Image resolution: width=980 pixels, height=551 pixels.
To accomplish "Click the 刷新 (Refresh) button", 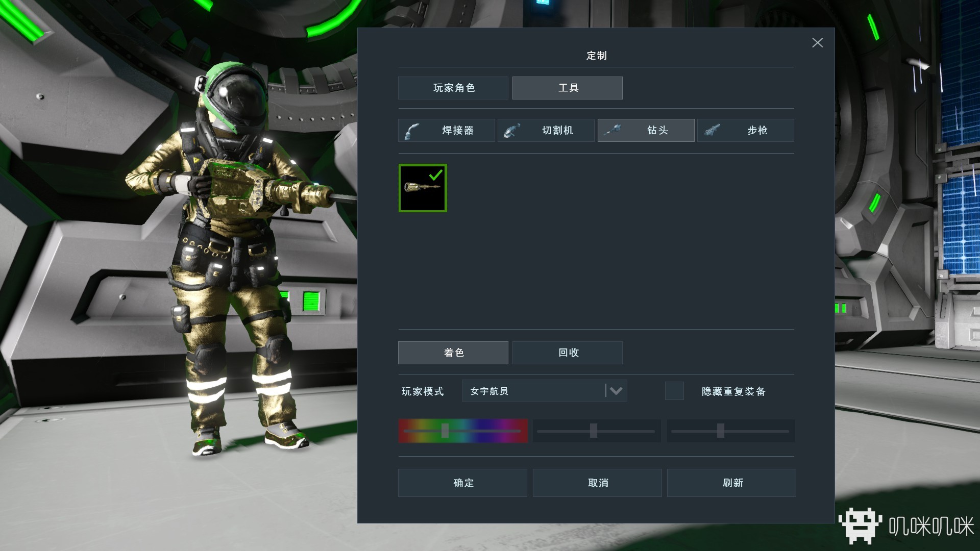I will click(x=732, y=482).
